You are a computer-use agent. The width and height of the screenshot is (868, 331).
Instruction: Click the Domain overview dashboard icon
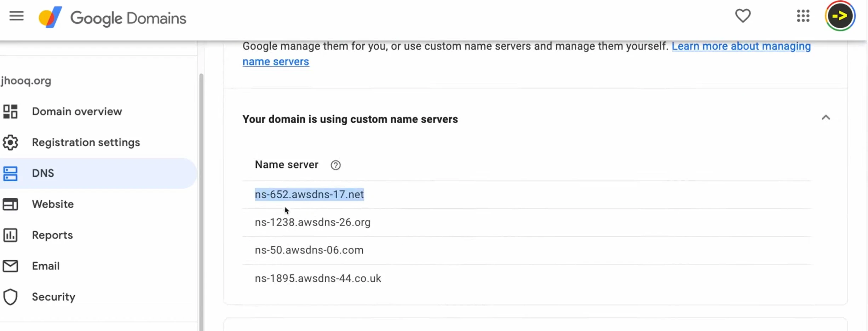(10, 112)
